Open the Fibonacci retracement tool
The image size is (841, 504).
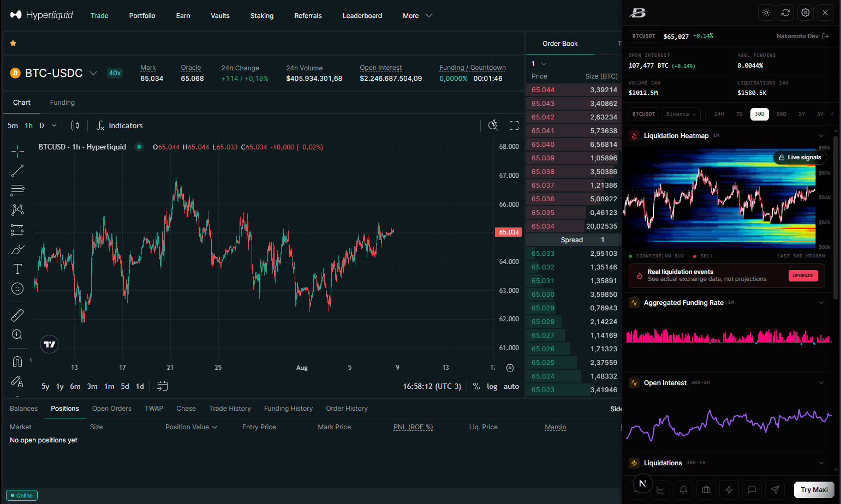(x=17, y=190)
